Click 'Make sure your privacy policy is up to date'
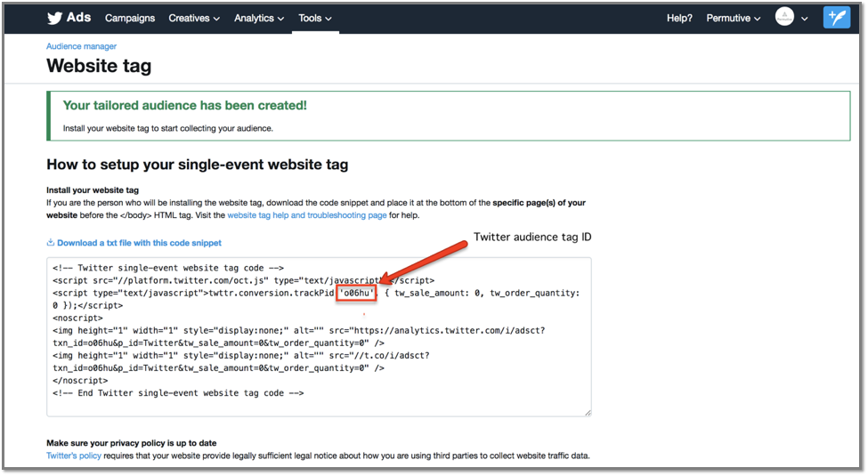868x476 pixels. point(131,443)
